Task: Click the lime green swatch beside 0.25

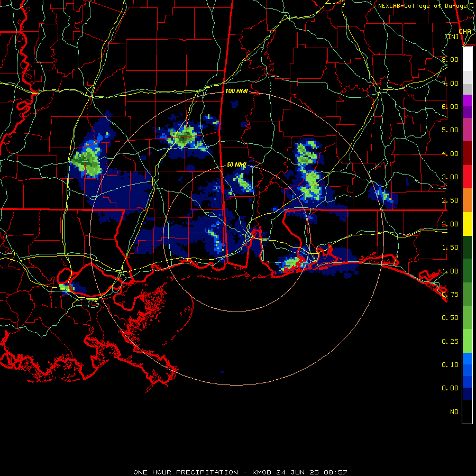Action: tap(467, 341)
